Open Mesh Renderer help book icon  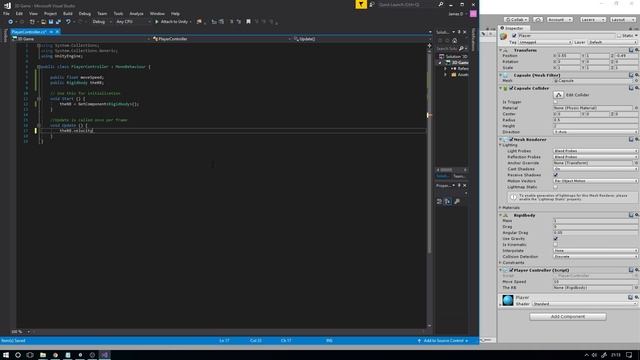(x=631, y=140)
